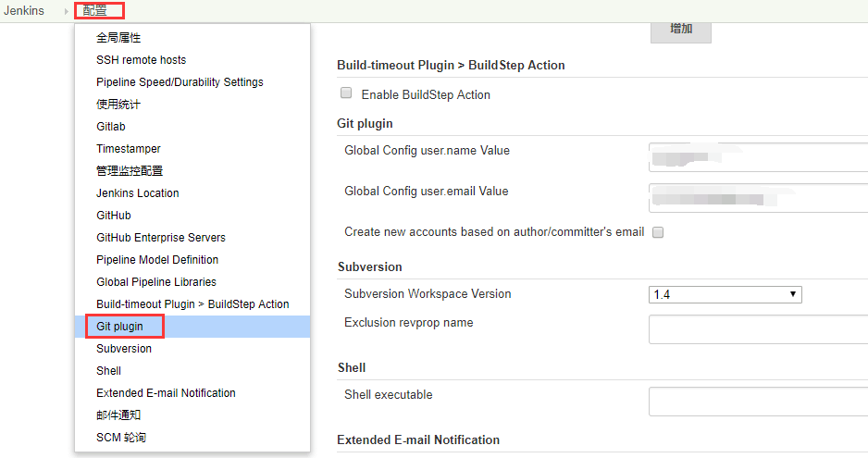Choose Build-timeout Plugin > BuildStep Action menu entry

[x=192, y=304]
